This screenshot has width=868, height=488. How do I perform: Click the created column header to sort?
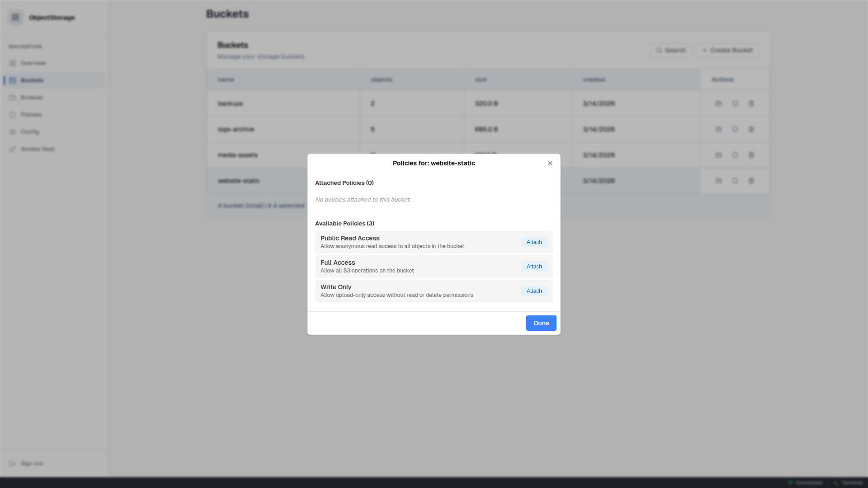coord(594,80)
